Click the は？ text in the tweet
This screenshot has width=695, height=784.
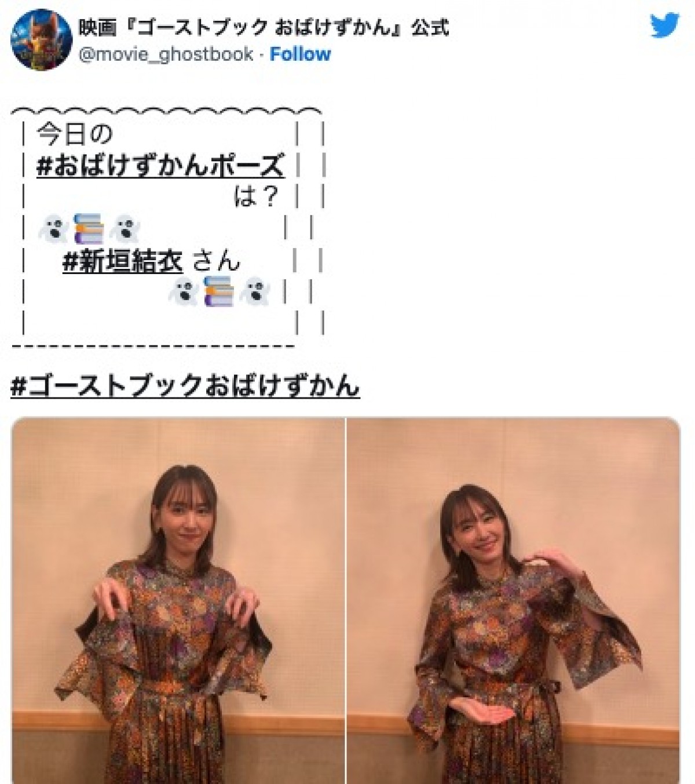click(x=256, y=197)
